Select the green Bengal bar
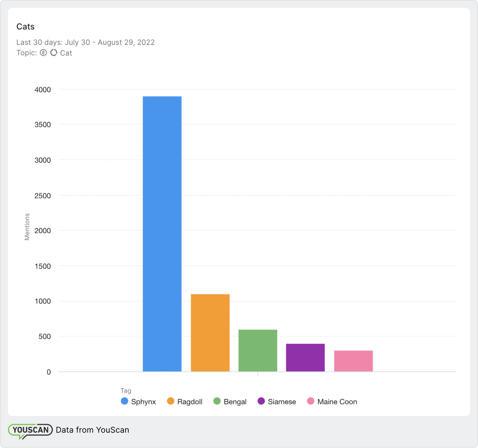The height and width of the screenshot is (448, 478). (x=258, y=350)
